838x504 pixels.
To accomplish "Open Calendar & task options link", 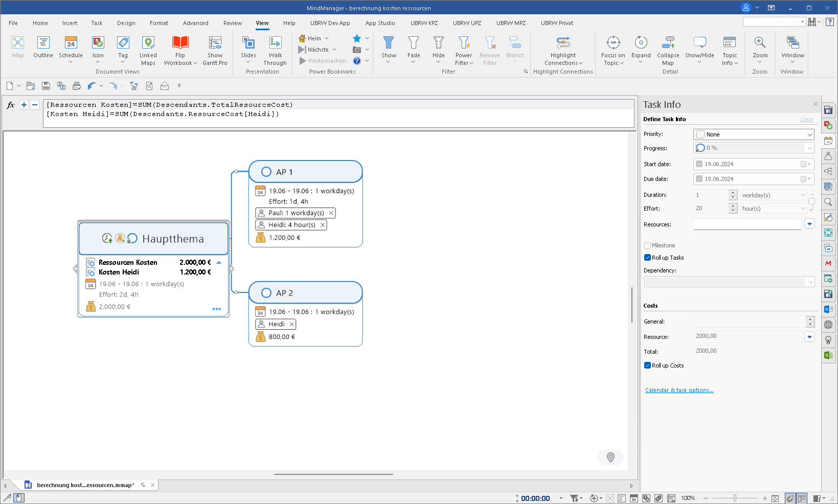I will pyautogui.click(x=679, y=390).
